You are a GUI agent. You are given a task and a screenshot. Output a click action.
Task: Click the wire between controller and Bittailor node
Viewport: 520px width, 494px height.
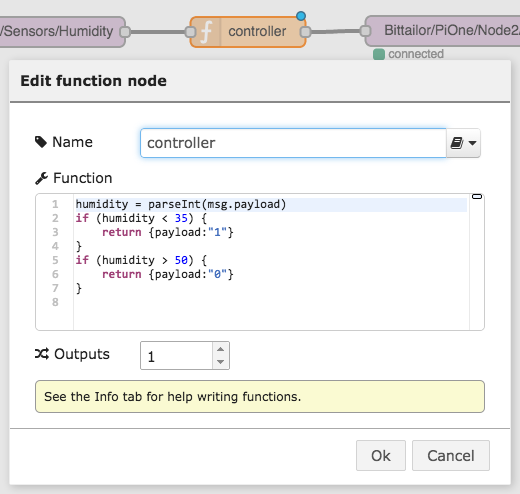pyautogui.click(x=335, y=32)
